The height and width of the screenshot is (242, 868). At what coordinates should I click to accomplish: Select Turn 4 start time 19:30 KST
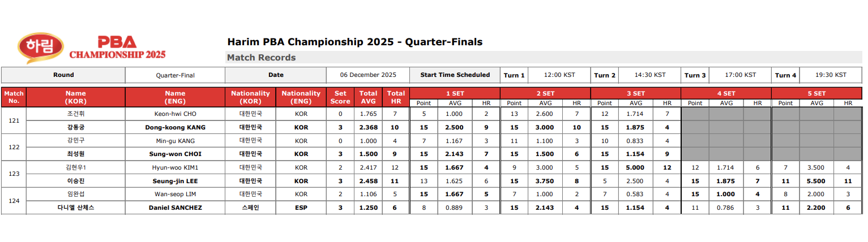(x=831, y=75)
